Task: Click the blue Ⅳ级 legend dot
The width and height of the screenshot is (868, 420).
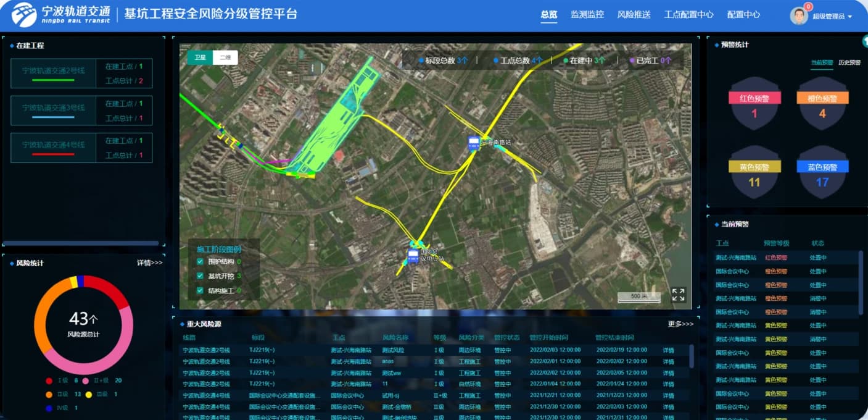Action: 49,408
